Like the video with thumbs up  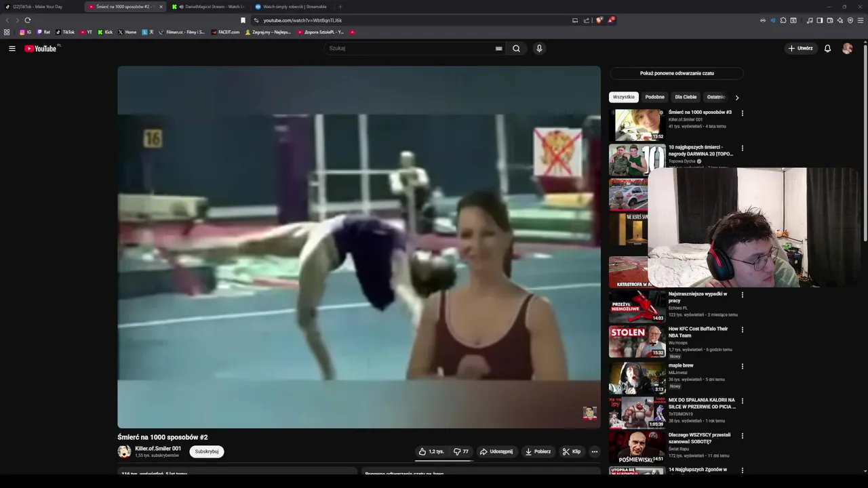[431, 451]
